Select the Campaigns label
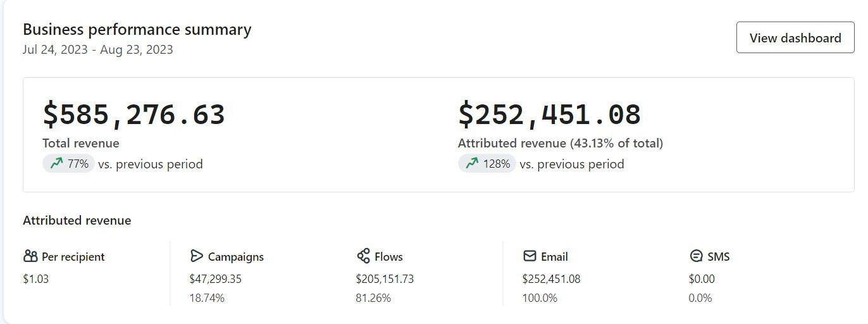The height and width of the screenshot is (324, 868). [236, 257]
